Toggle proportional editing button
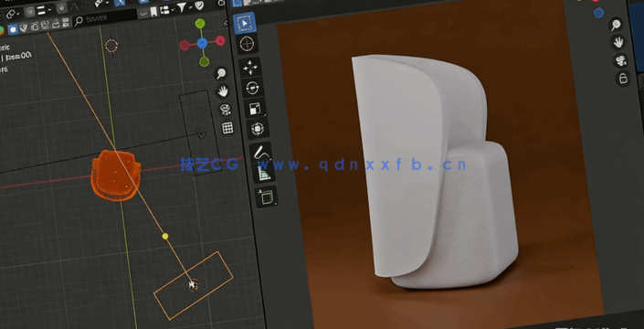 (61, 8)
